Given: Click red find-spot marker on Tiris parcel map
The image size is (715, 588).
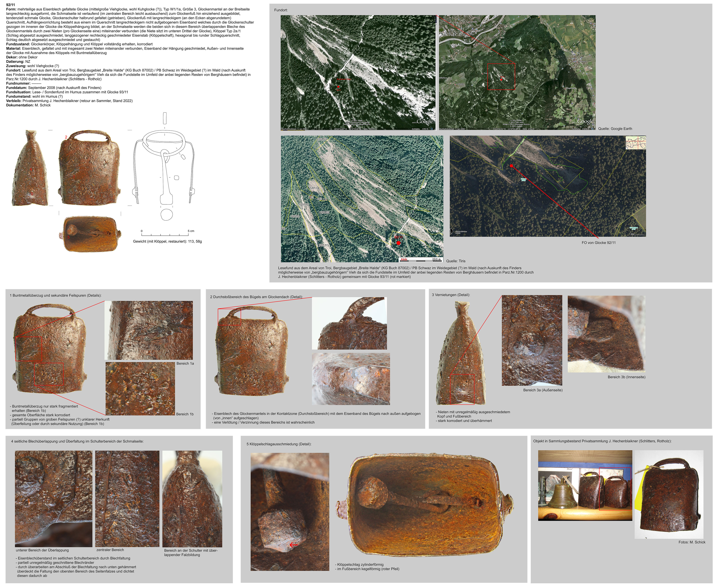Looking at the screenshot, I should tap(398, 243).
